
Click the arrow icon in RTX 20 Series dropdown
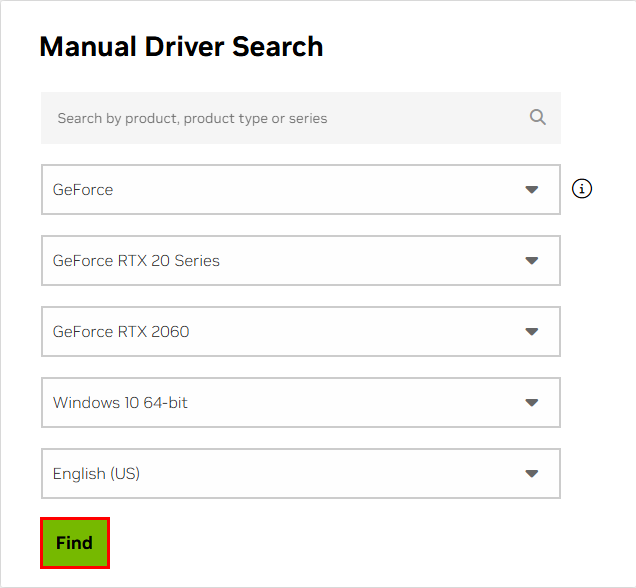point(532,261)
